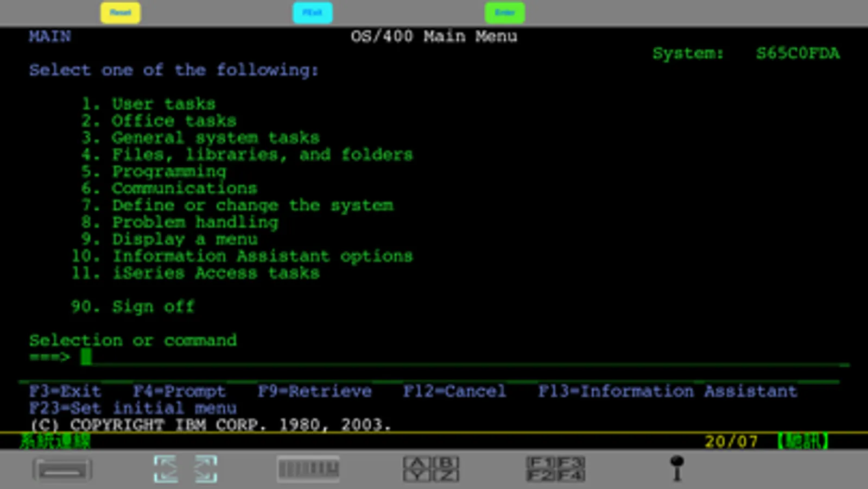Click the 'Selection or command' prompt label
Screen dimensions: 868x489
(133, 341)
